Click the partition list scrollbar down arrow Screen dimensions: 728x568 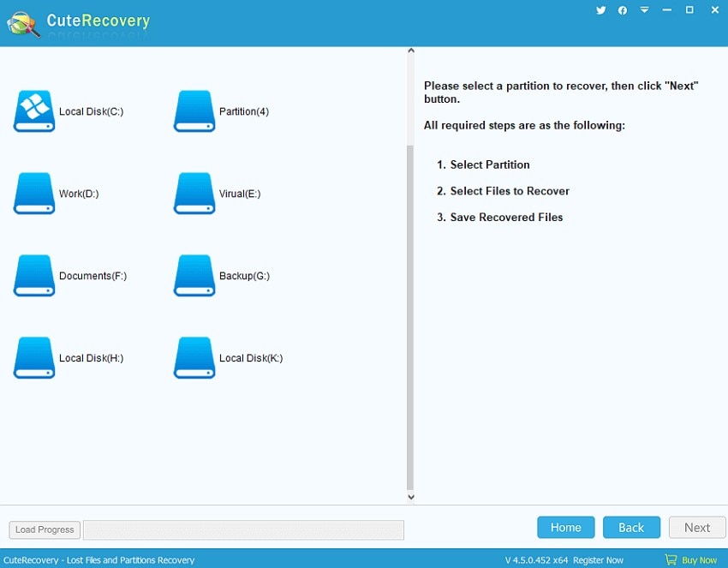tap(411, 497)
